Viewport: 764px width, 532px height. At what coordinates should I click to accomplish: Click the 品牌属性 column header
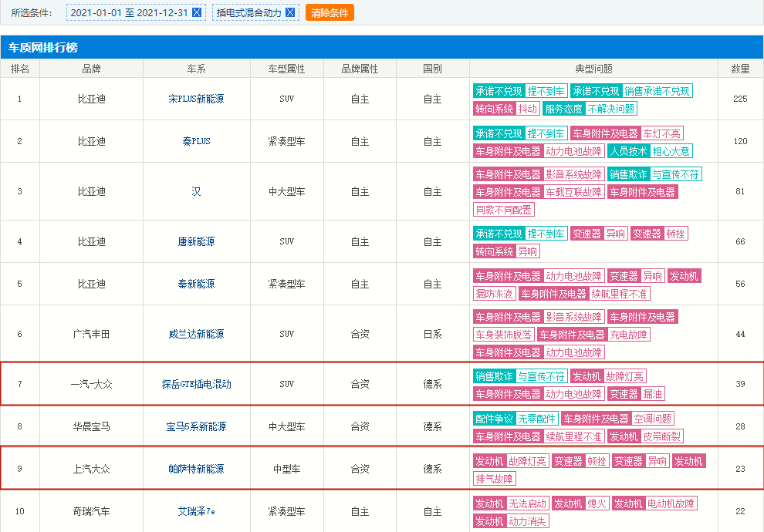point(360,69)
